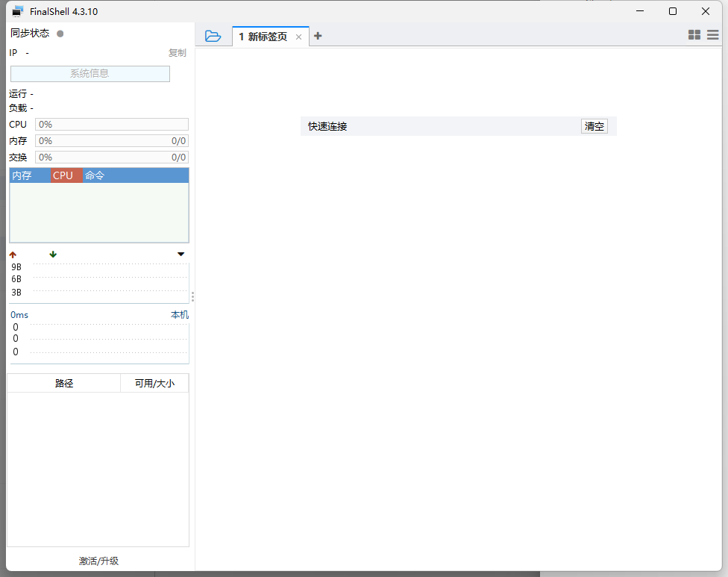Open the grid layout view icon
Image resolution: width=728 pixels, height=577 pixels.
click(x=694, y=35)
